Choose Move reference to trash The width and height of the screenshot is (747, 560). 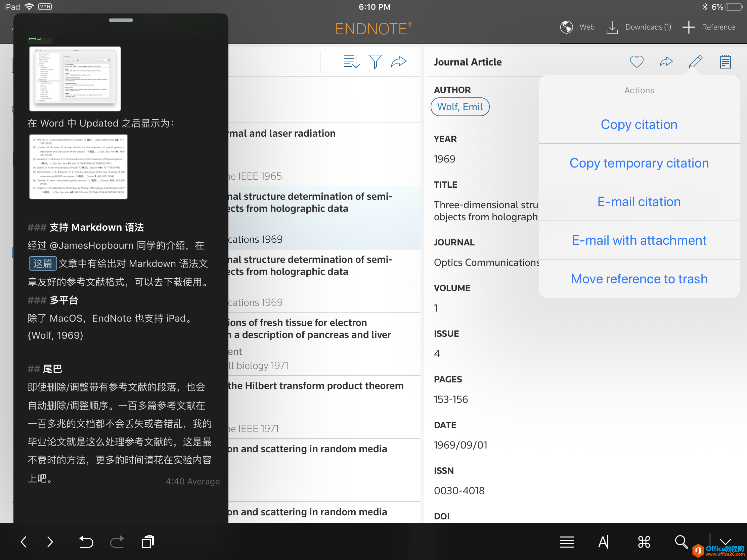(639, 279)
